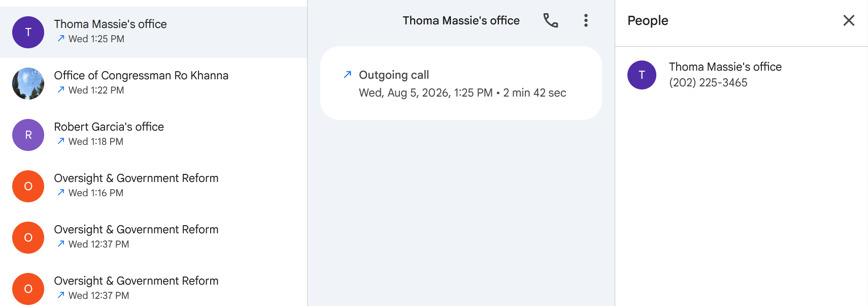
Task: Click Thoma Massie's office name in People panel
Action: pyautogui.click(x=725, y=67)
